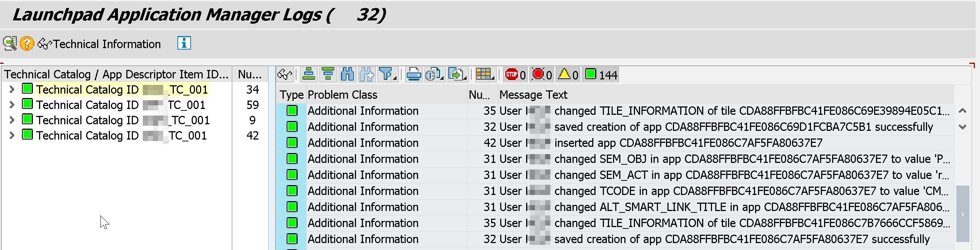This screenshot has height=250, width=980.
Task: Select message 'changed TCODE in app' row
Action: pyautogui.click(x=726, y=191)
